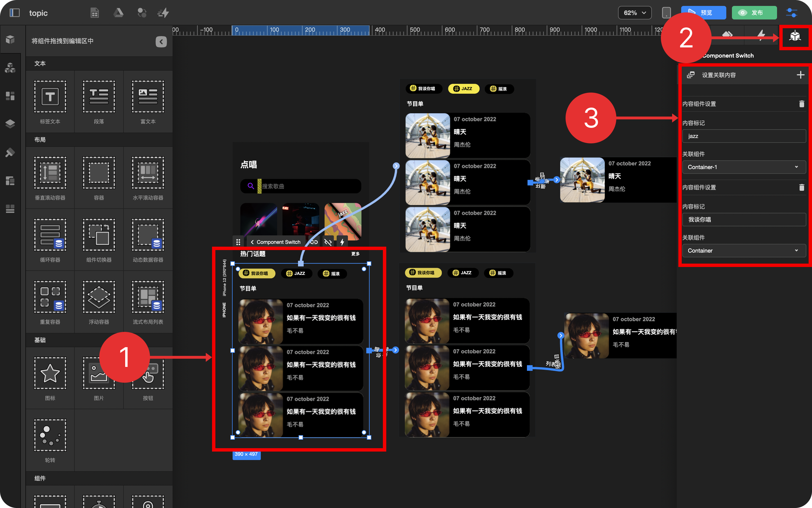Pick the 重复容器 repeat container
Image resolution: width=812 pixels, height=508 pixels.
pyautogui.click(x=50, y=302)
